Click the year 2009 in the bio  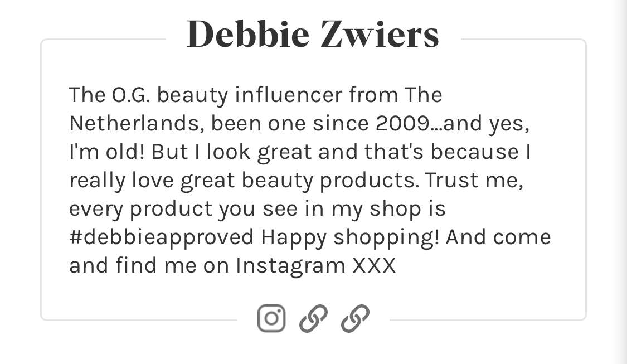click(404, 124)
